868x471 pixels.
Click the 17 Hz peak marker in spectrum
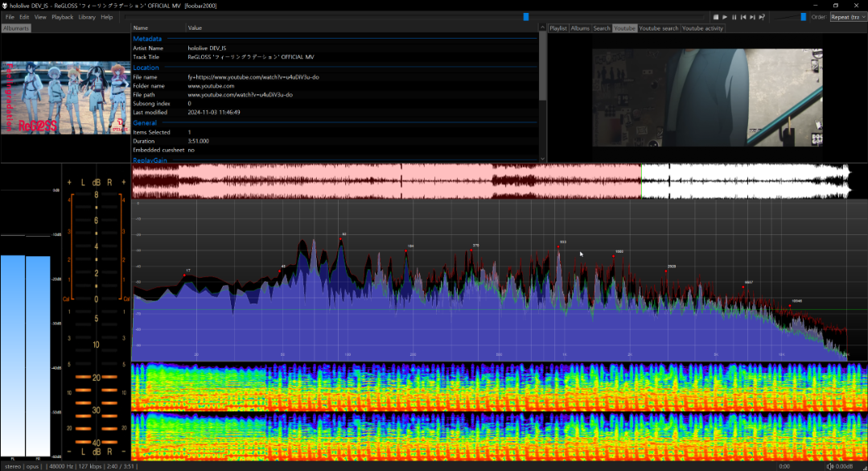click(x=184, y=275)
